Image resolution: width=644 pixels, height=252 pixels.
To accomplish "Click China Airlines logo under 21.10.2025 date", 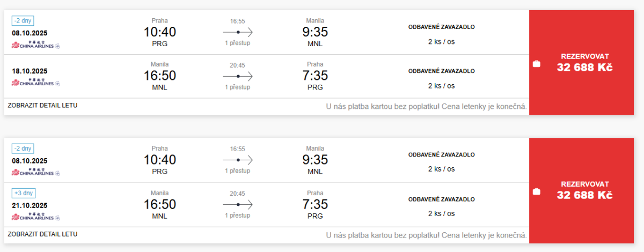I will (35, 217).
